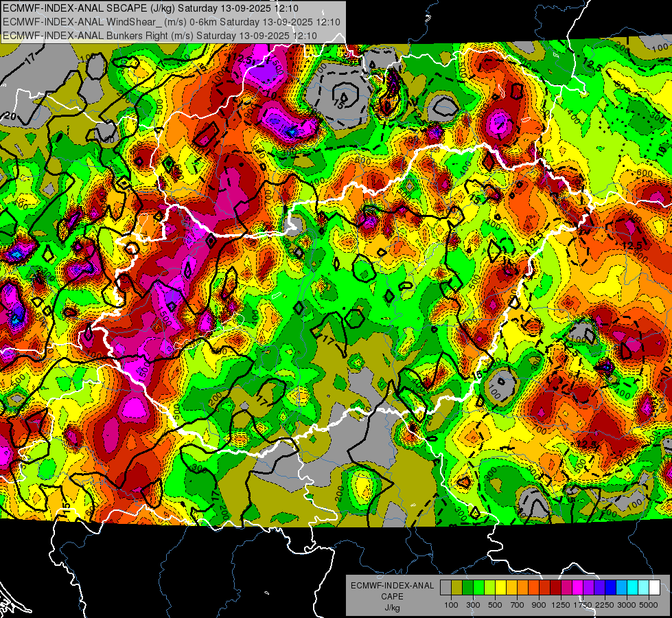
Task: Click the 900 value under the legend
Action: coord(539,605)
